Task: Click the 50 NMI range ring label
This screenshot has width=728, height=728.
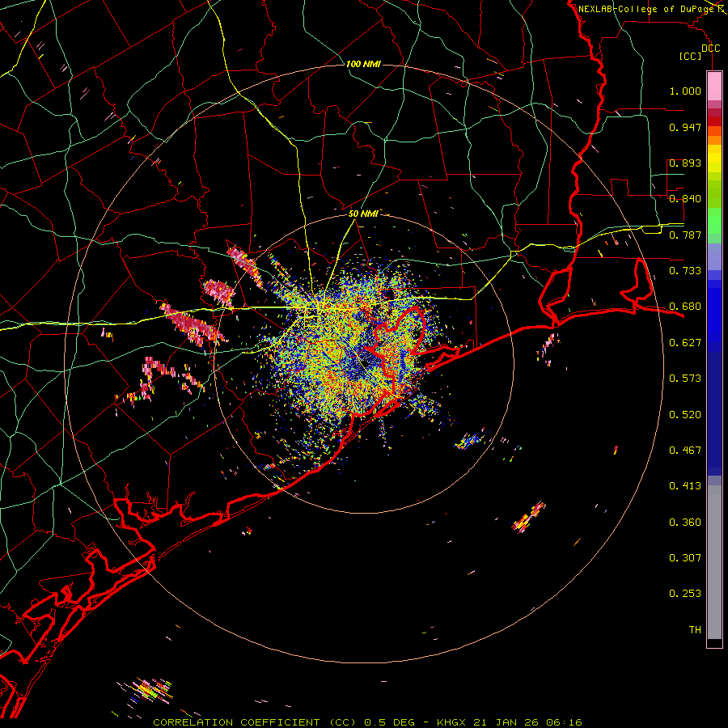Action: click(363, 214)
